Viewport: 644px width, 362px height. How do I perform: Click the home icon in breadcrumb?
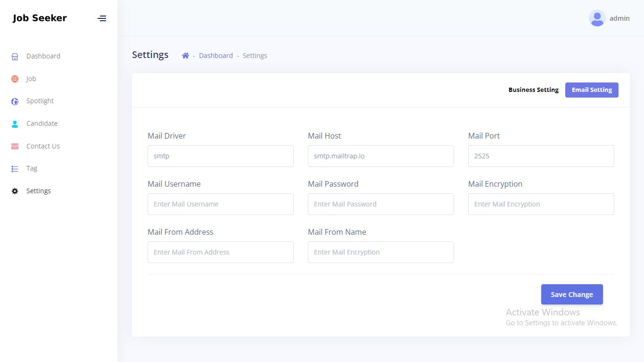[185, 56]
